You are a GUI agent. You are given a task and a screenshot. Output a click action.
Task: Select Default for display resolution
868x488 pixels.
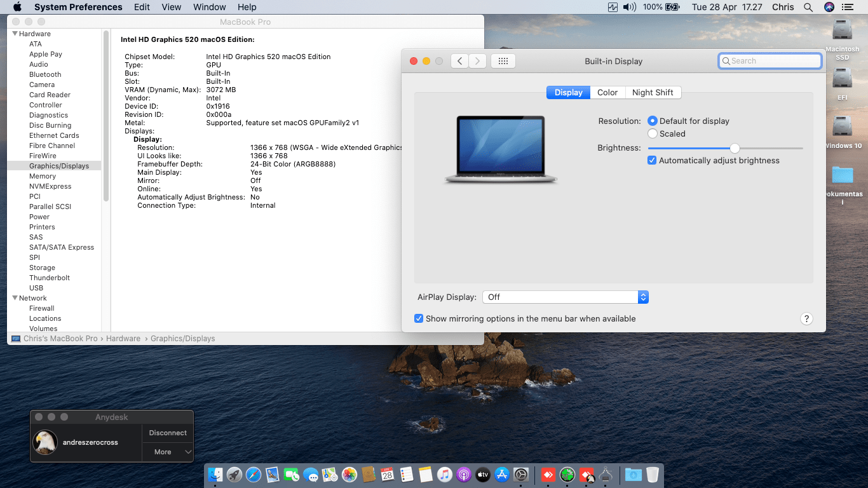pos(652,121)
